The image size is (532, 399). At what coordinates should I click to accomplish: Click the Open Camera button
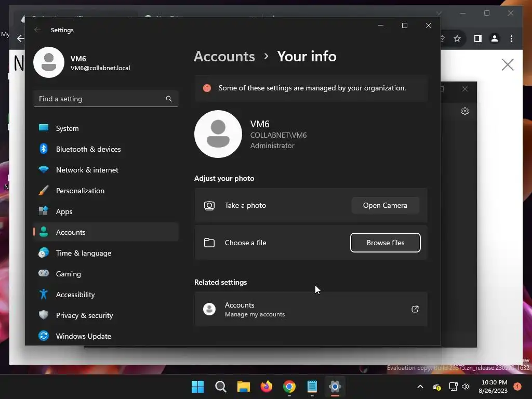[385, 205]
